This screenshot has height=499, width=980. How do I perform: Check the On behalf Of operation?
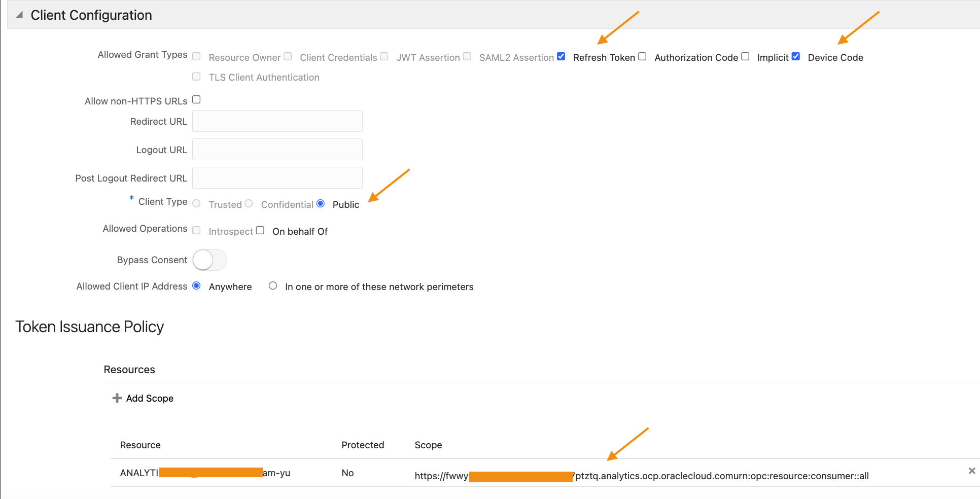click(x=260, y=230)
